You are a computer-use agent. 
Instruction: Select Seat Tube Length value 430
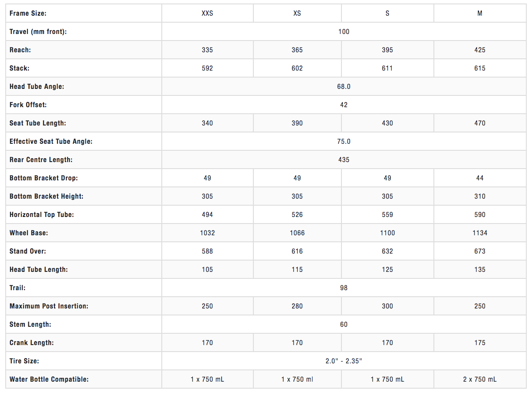[387, 123]
